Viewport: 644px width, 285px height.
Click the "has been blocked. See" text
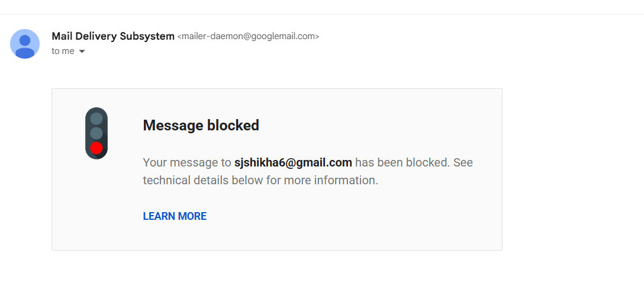[x=414, y=162]
